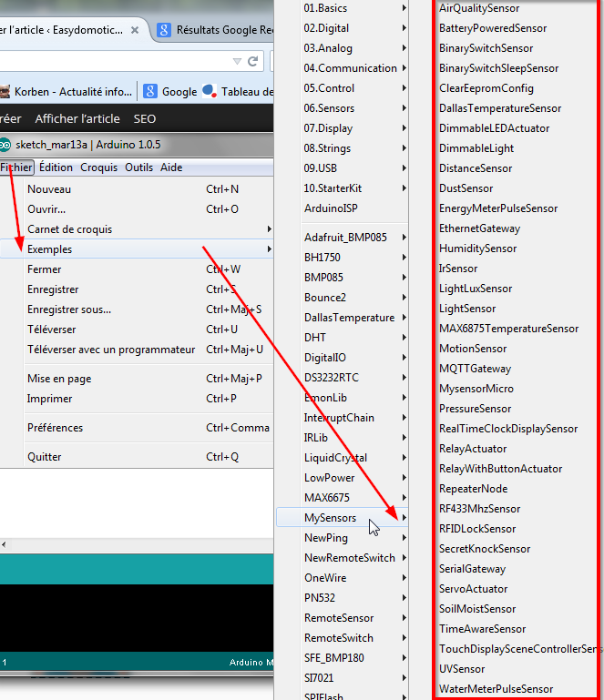The image size is (604, 700).
Task: Open the UVSensor example
Action: 462,669
